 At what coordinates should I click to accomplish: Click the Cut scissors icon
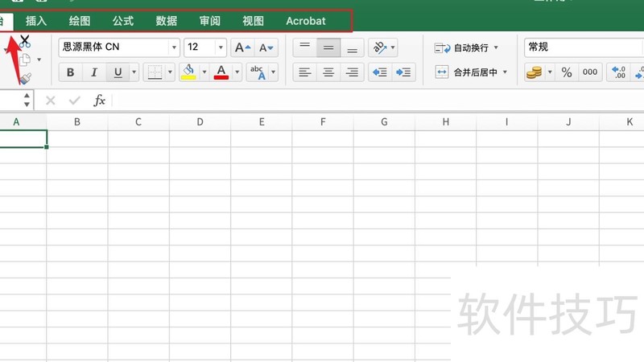coord(25,42)
